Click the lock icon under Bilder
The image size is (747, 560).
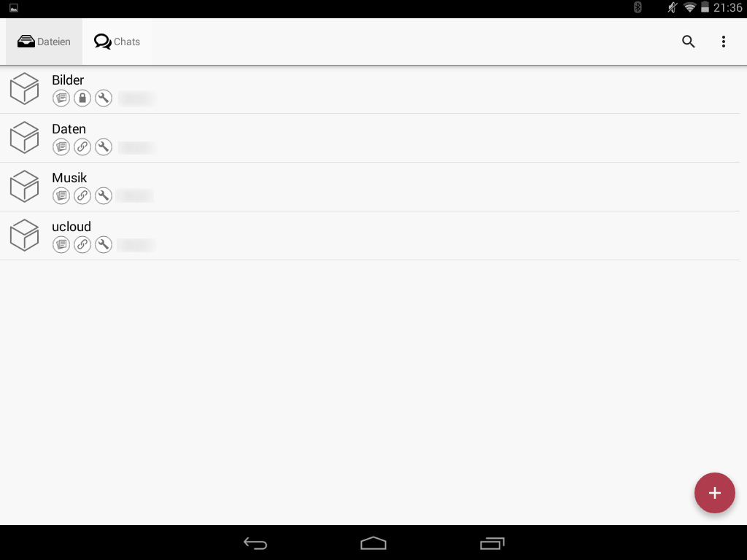click(x=82, y=98)
